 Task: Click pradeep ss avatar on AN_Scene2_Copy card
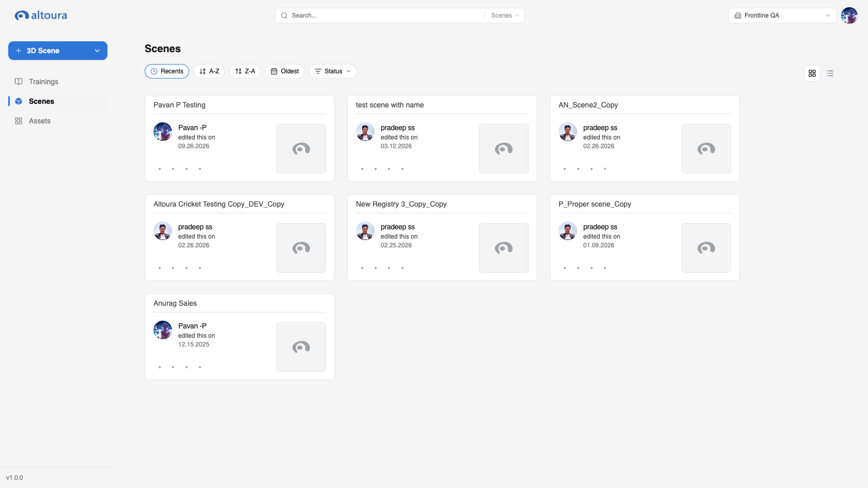click(568, 132)
